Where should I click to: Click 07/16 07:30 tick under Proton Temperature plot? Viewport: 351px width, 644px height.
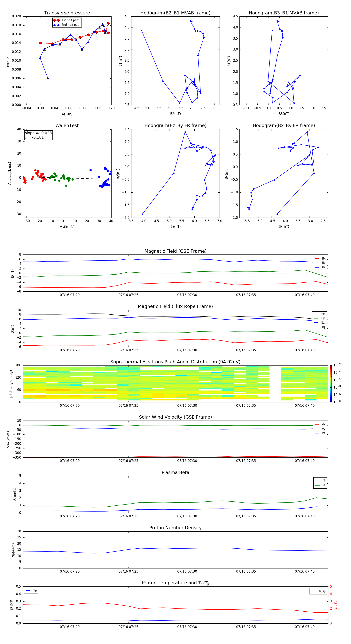(187, 627)
